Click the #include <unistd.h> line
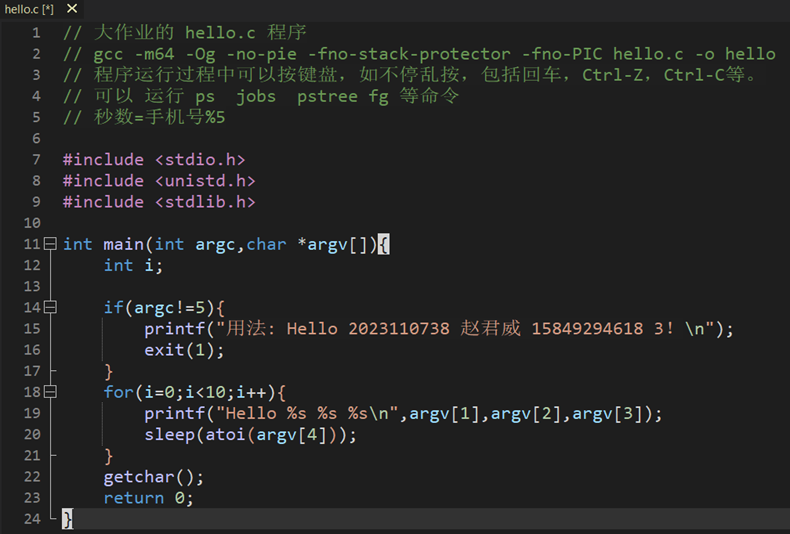This screenshot has width=790, height=534. tap(159, 181)
